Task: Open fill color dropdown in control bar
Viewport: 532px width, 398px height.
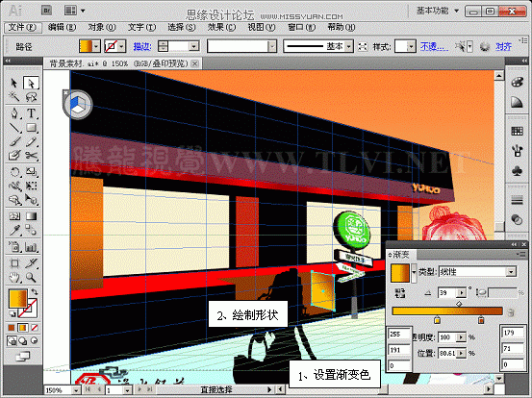Action: (x=96, y=46)
